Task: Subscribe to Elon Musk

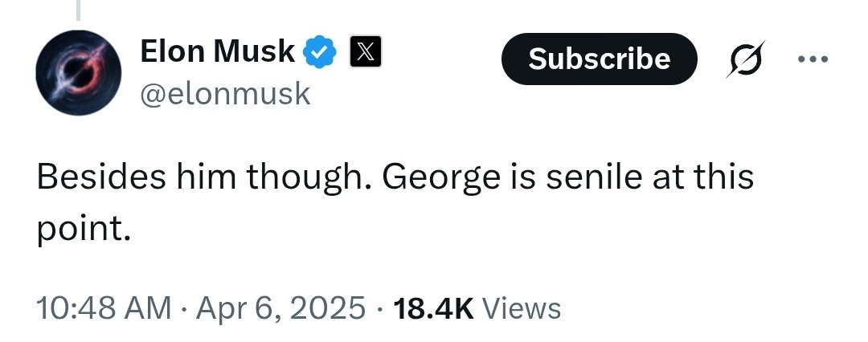Action: [600, 59]
